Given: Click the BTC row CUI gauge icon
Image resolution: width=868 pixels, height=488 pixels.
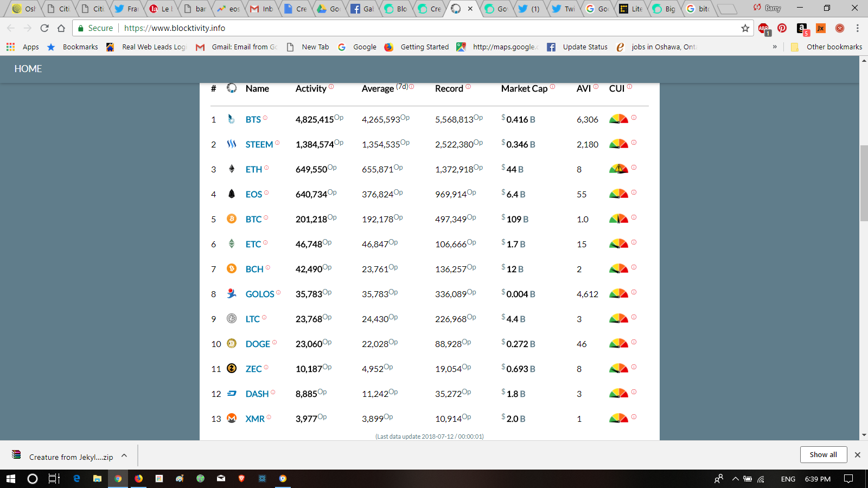Looking at the screenshot, I should click(x=618, y=219).
